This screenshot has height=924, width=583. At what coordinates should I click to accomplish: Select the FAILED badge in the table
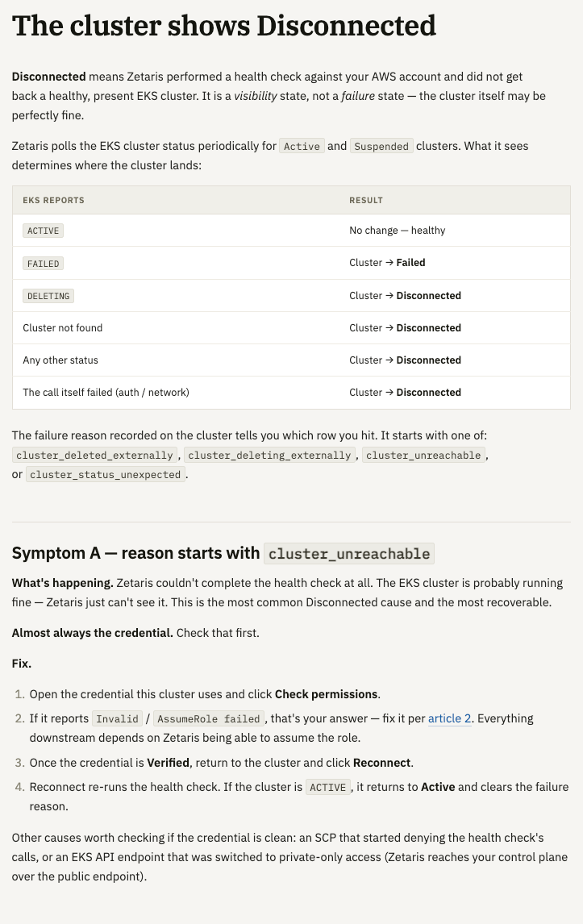[x=43, y=264]
